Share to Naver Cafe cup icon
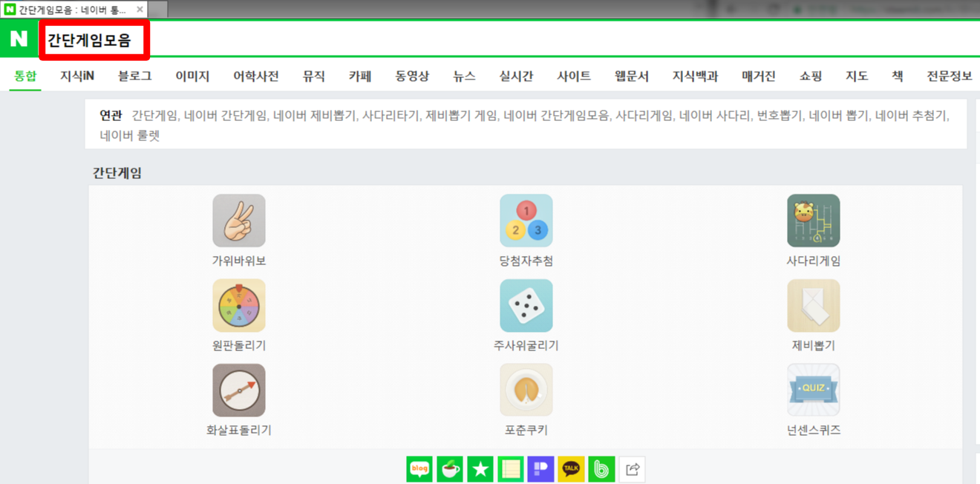Screen dimensions: 980x484 pos(450,469)
